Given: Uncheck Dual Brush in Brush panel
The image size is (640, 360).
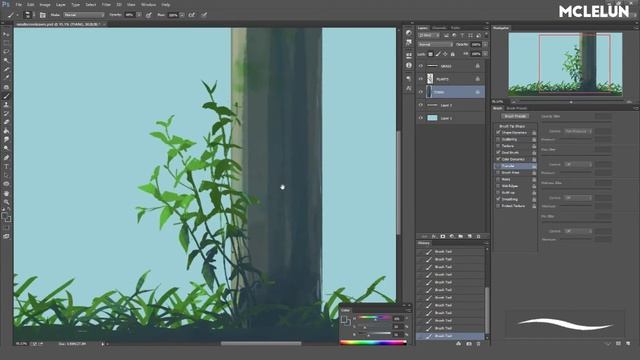Looking at the screenshot, I should point(498,152).
